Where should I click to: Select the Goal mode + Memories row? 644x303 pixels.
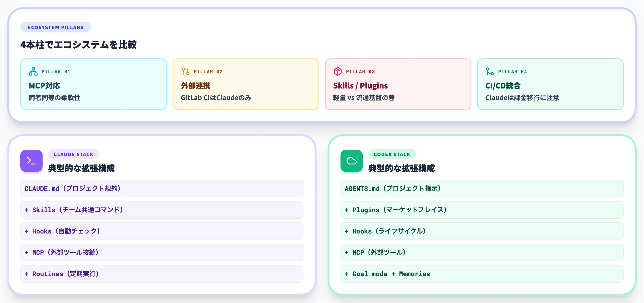(x=482, y=274)
